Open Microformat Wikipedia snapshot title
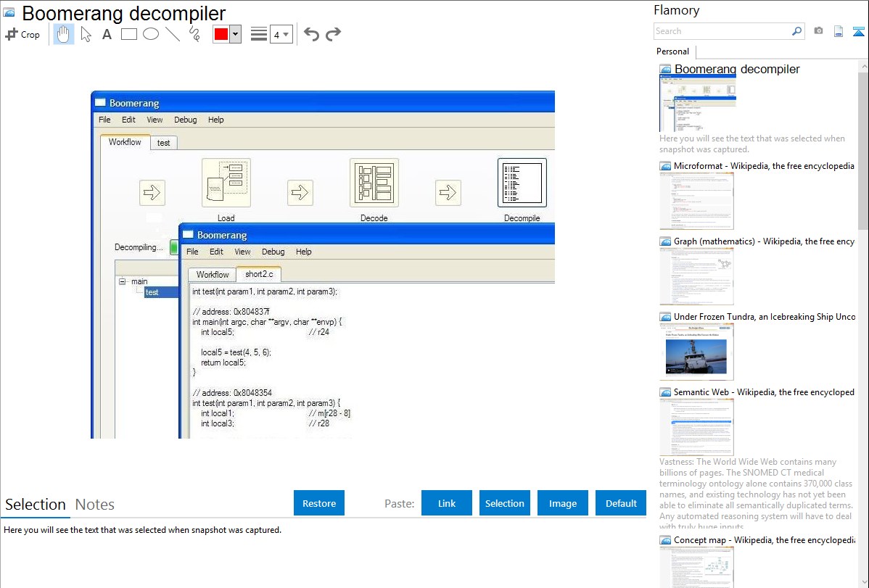 (764, 166)
